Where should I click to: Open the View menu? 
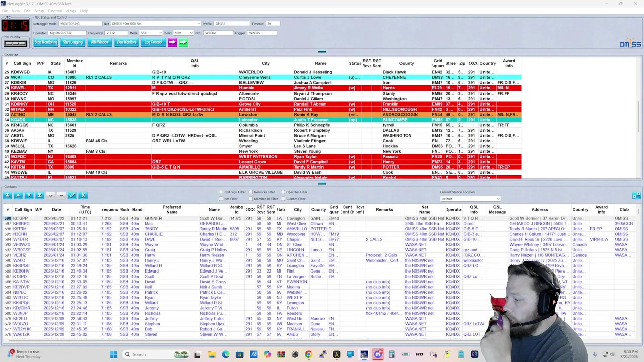[x=16, y=11]
